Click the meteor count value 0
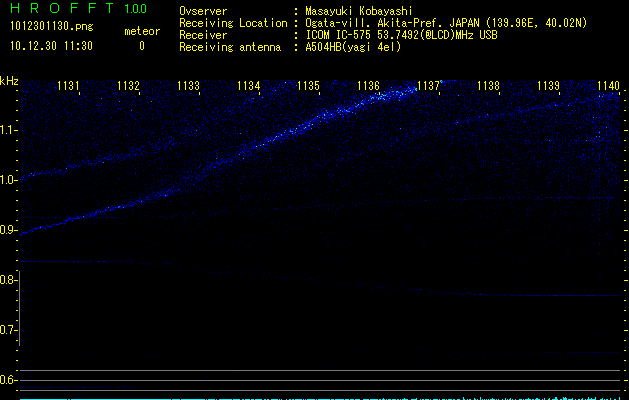Image resolution: width=629 pixels, height=400 pixels. [142, 46]
